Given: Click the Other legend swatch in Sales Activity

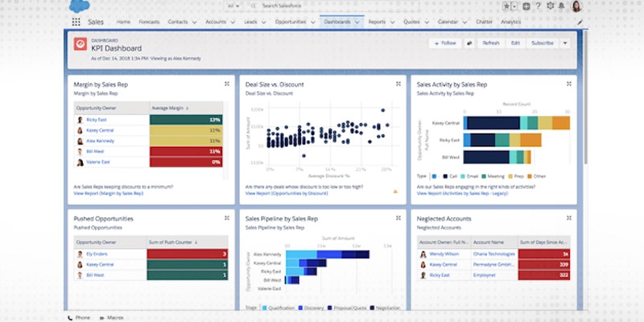Looking at the screenshot, I should pos(530,176).
